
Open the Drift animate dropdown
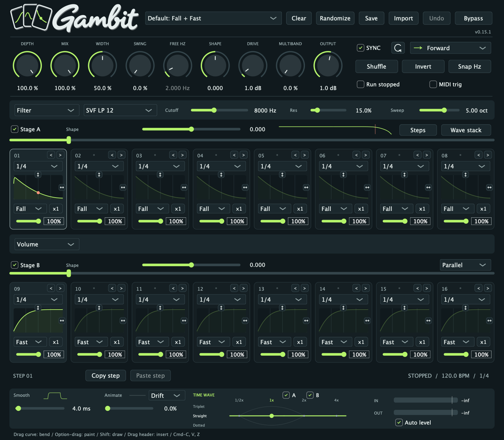click(167, 395)
